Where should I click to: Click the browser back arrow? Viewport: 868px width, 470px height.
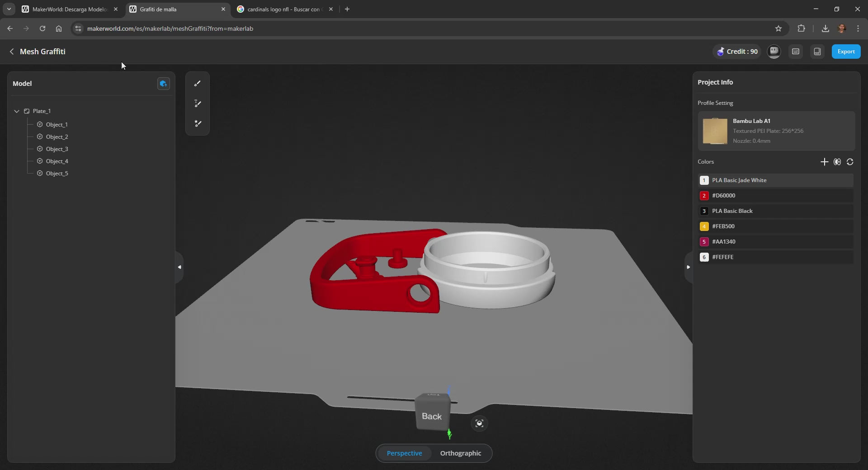[x=10, y=28]
